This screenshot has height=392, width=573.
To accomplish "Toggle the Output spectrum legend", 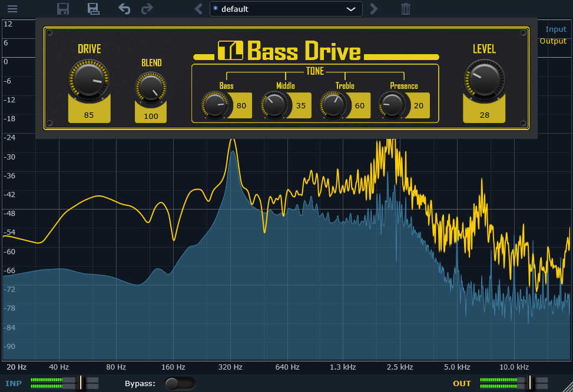I will point(553,41).
